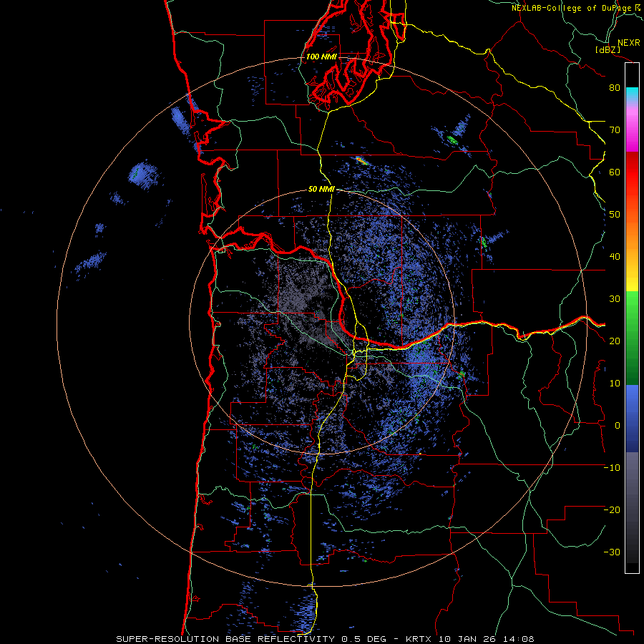Click the -30 value on the dBZ scale
The image size is (644, 644).
tap(612, 552)
